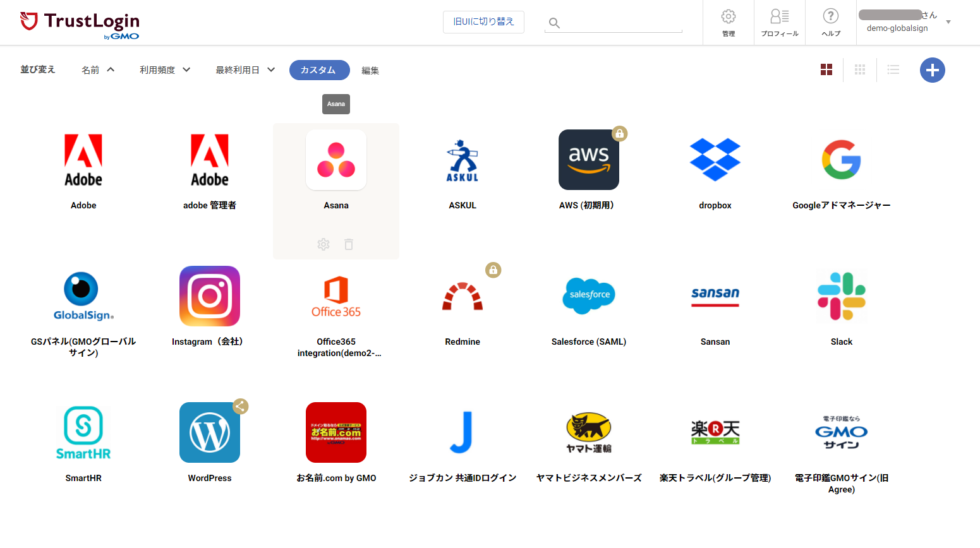This screenshot has height=548, width=980.
Task: Click the Asana label under the icon
Action: (x=336, y=206)
